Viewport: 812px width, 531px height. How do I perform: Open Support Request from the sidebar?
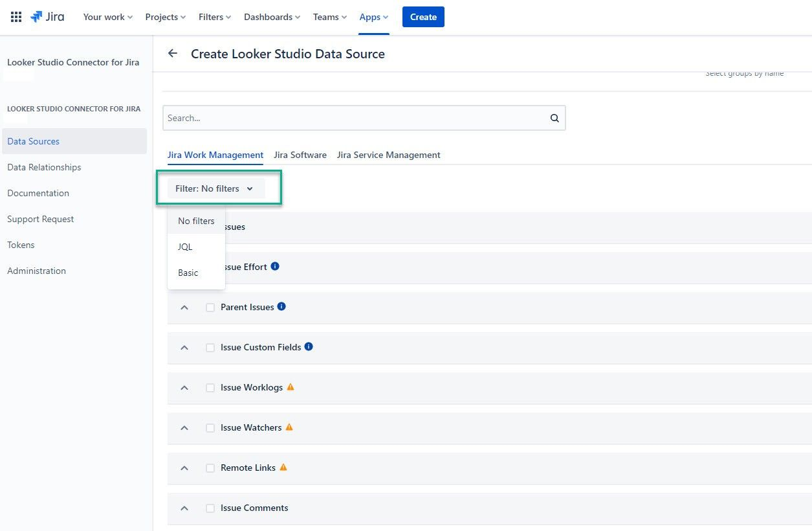coord(40,219)
